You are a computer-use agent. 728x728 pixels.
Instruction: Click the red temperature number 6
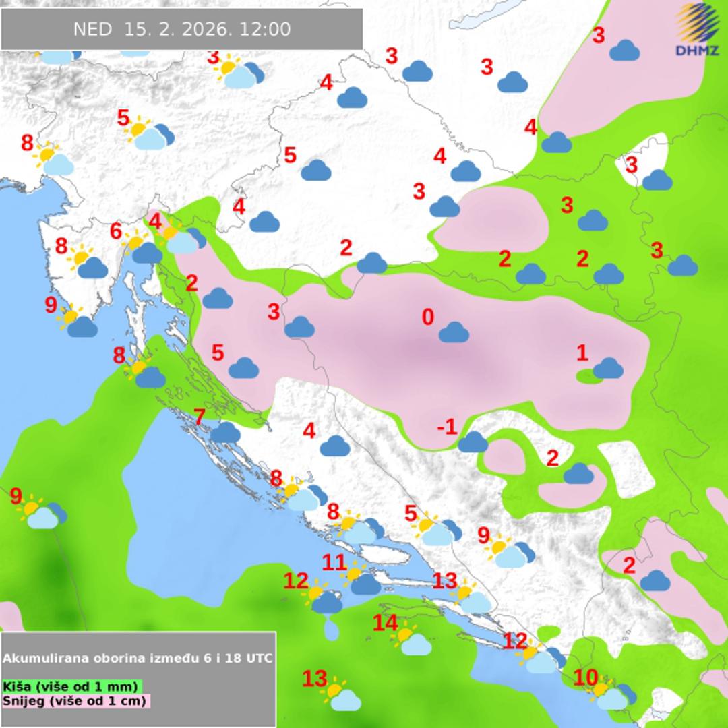[116, 231]
